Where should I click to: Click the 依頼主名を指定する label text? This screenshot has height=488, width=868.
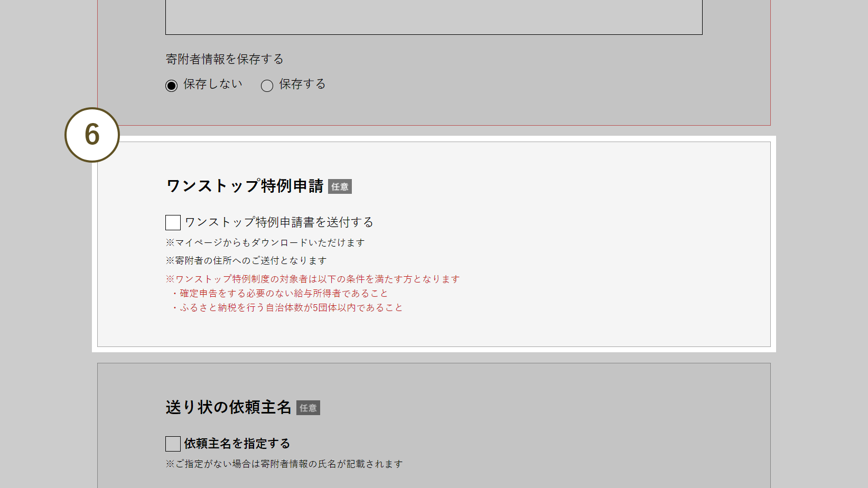point(237,444)
